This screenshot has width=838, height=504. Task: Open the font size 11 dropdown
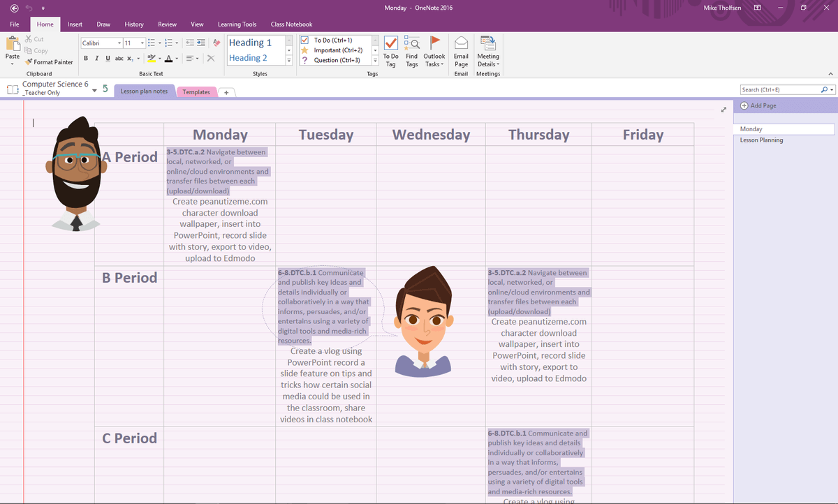tap(142, 43)
